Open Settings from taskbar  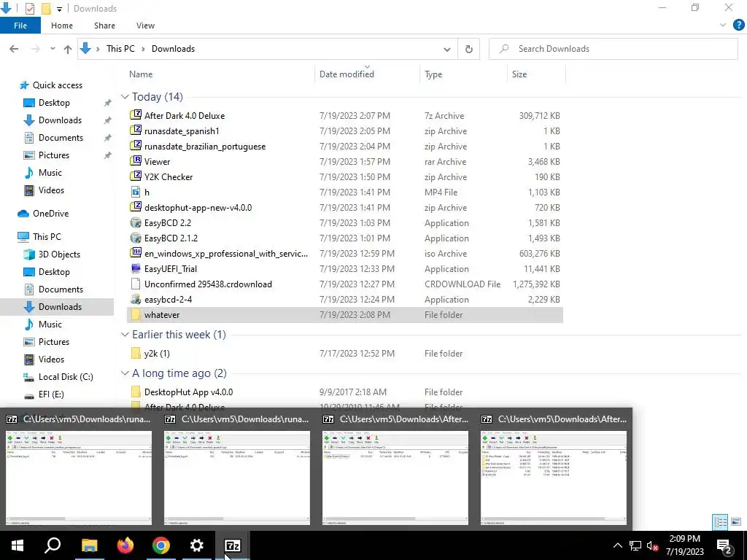click(197, 545)
